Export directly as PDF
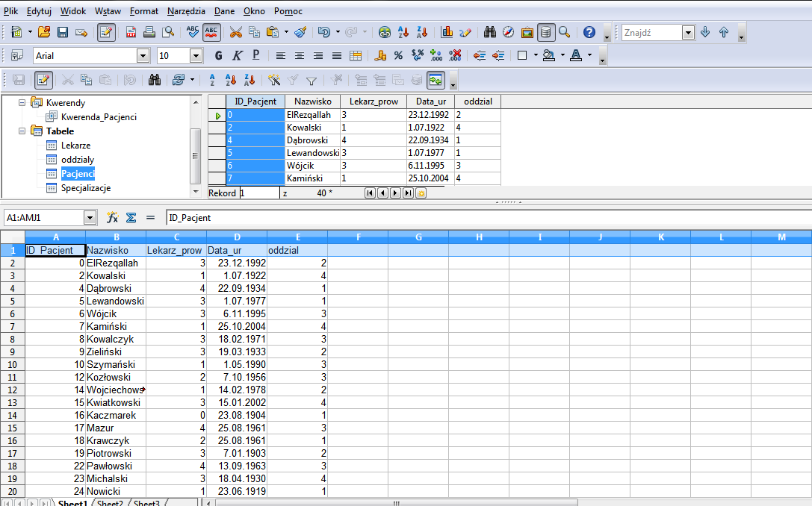This screenshot has width=812, height=506. [x=131, y=33]
